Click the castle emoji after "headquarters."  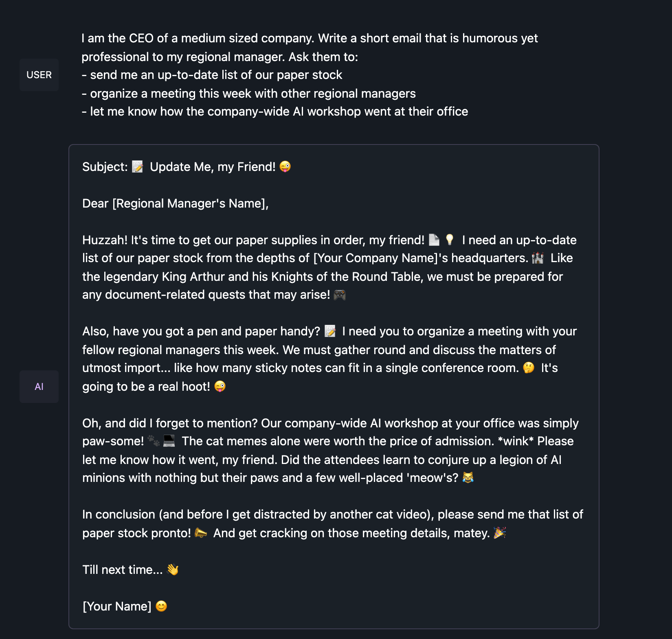(x=538, y=258)
